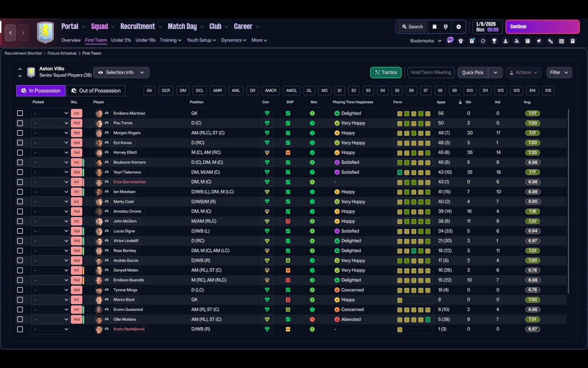
Task: Click the Search field in the top bar
Action: 412,27
